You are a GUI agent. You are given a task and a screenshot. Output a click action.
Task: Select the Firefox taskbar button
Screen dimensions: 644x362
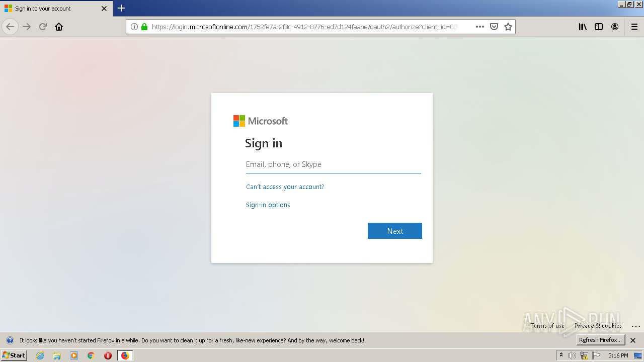point(125,355)
